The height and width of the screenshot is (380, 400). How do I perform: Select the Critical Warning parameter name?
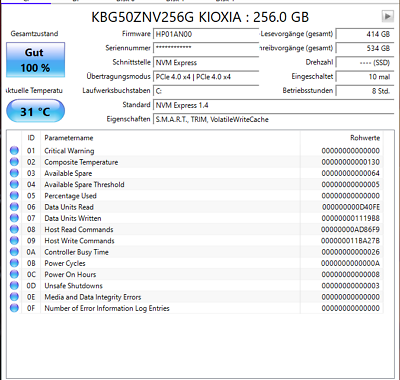click(x=69, y=151)
